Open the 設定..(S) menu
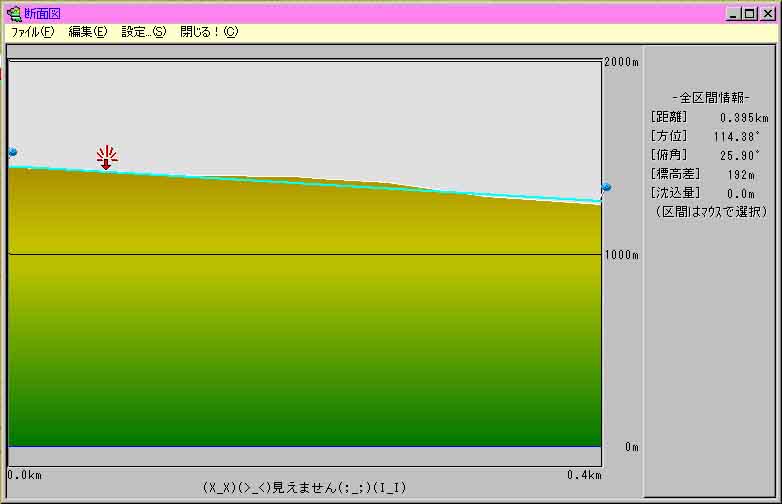This screenshot has height=504, width=782. 144,32
